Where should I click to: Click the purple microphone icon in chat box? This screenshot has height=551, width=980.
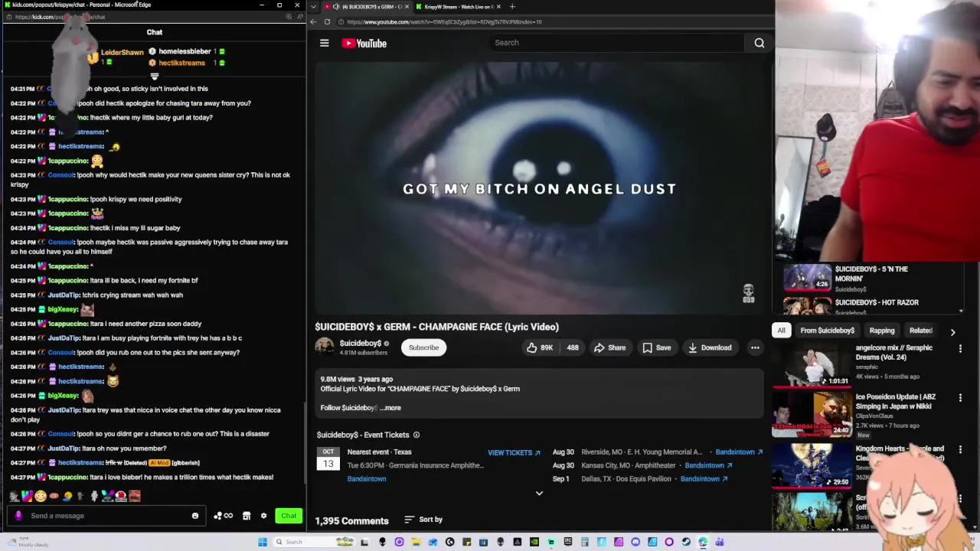pos(18,516)
